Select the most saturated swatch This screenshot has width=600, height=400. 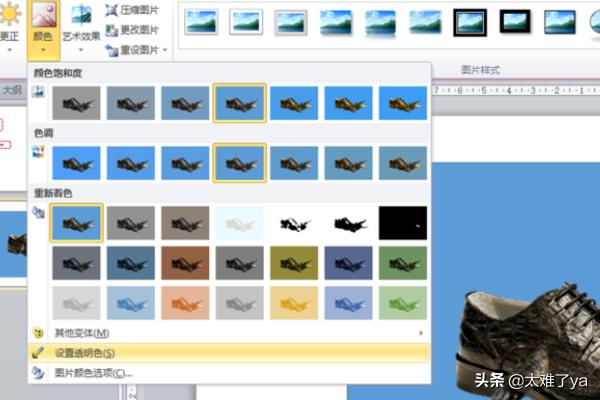coord(403,103)
